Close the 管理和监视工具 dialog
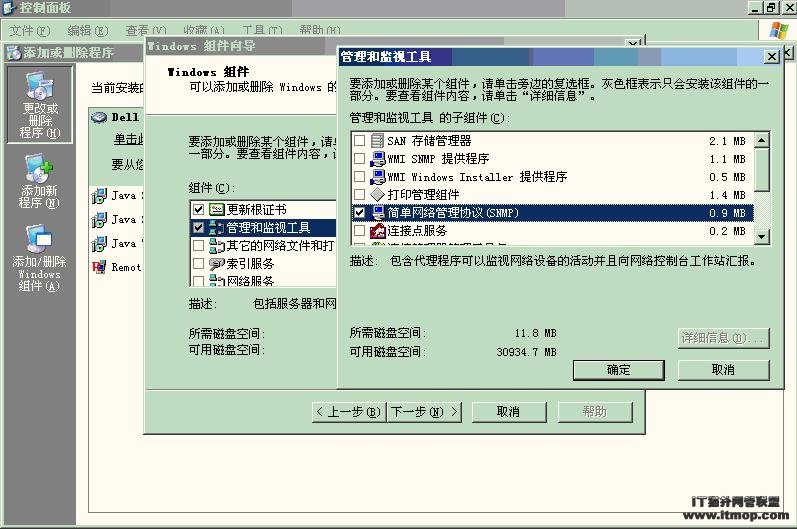Screen dimensions: 797x529 coord(772,56)
